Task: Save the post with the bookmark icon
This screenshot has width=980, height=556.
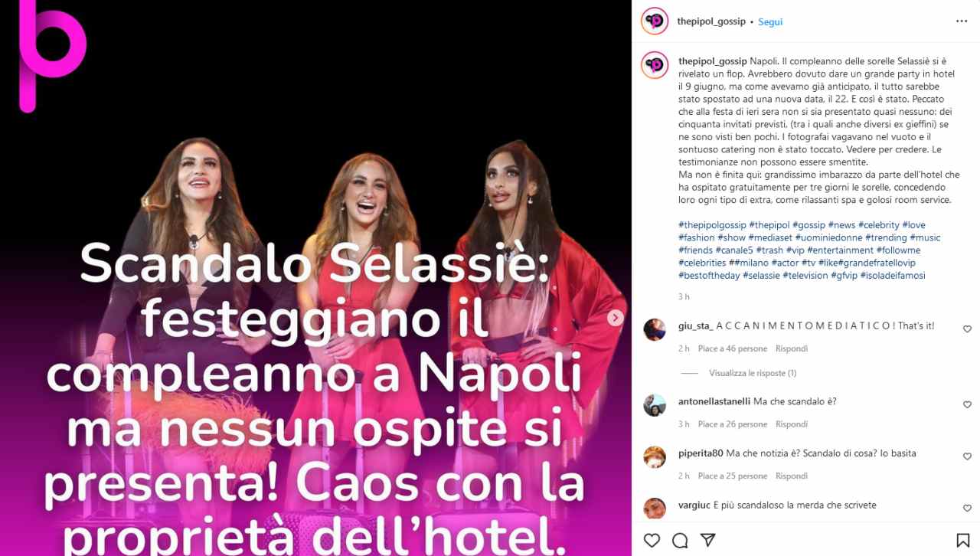Action: [x=963, y=541]
